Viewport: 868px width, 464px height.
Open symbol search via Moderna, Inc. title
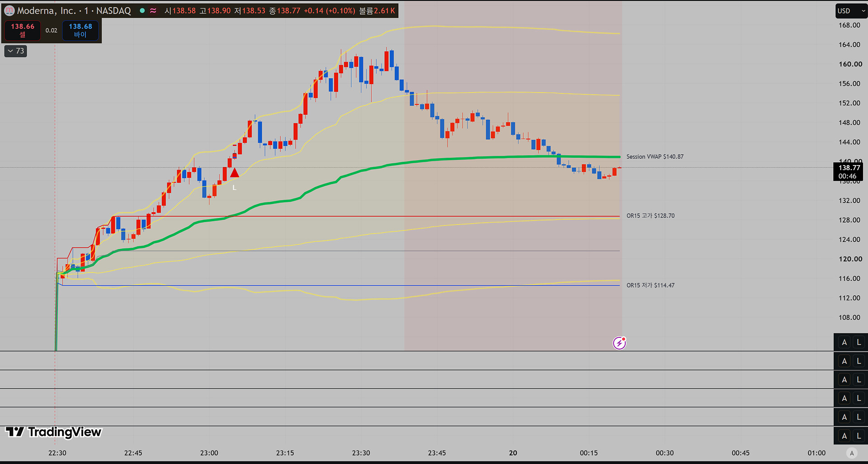74,10
